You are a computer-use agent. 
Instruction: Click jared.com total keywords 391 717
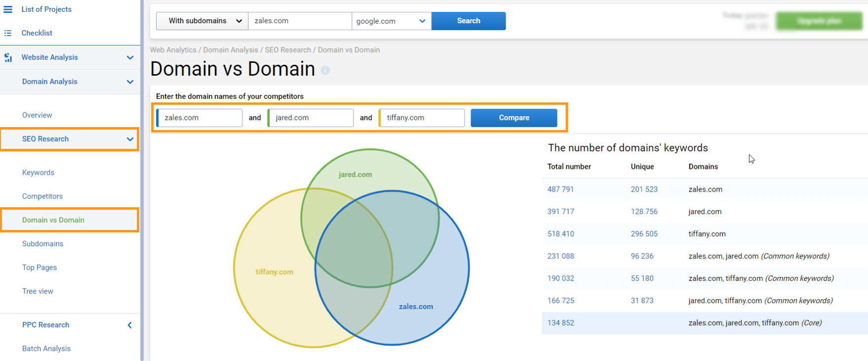coord(560,211)
